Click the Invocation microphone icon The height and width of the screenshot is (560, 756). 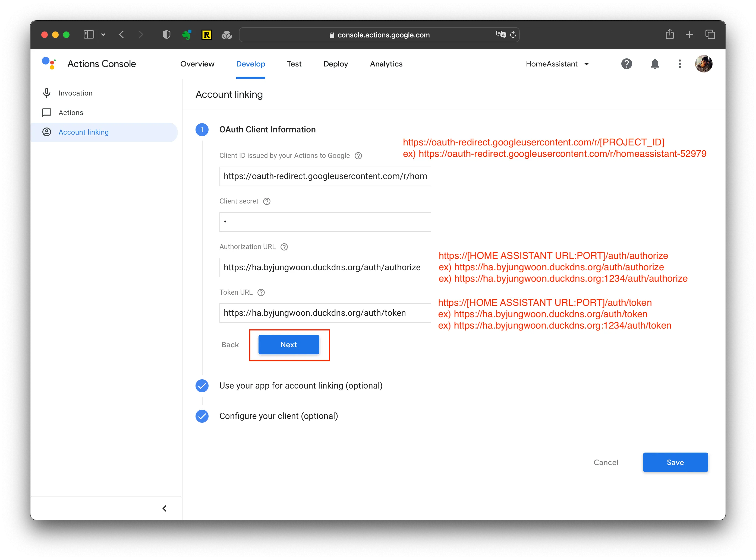pos(47,93)
